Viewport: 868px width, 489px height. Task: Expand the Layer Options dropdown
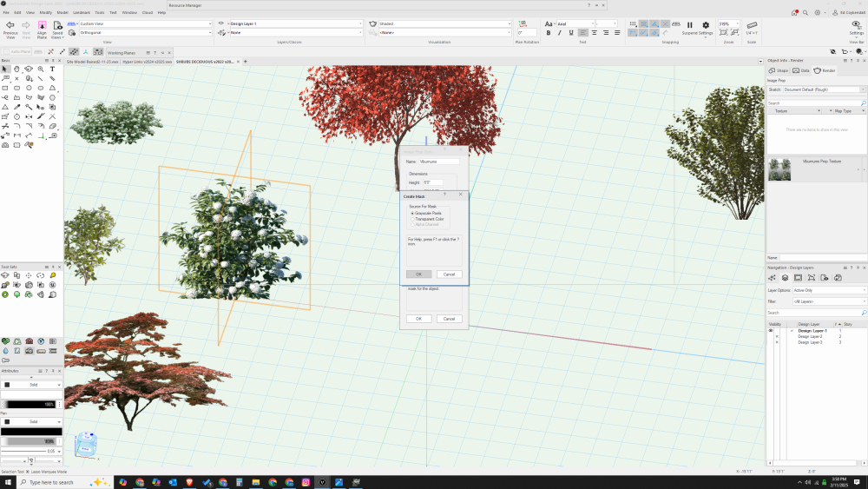pyautogui.click(x=828, y=290)
